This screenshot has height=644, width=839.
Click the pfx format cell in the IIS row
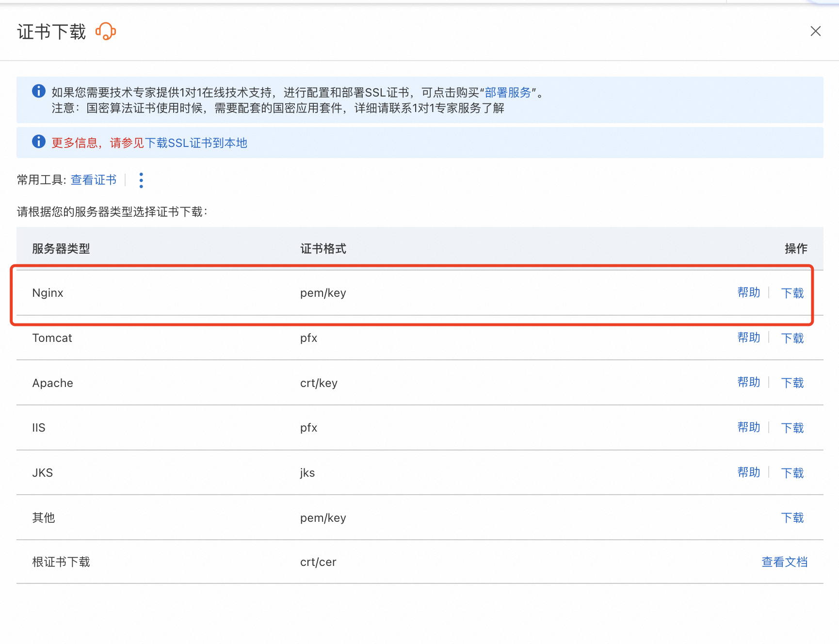click(308, 428)
